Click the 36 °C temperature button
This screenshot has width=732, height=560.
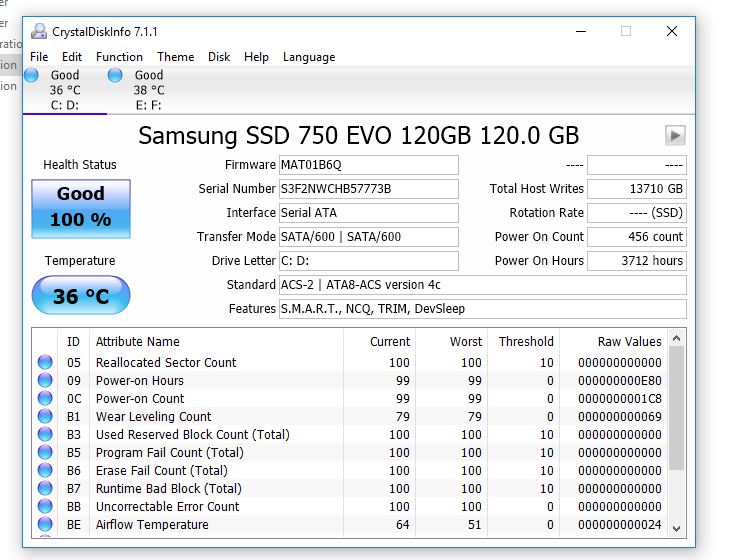pos(81,295)
